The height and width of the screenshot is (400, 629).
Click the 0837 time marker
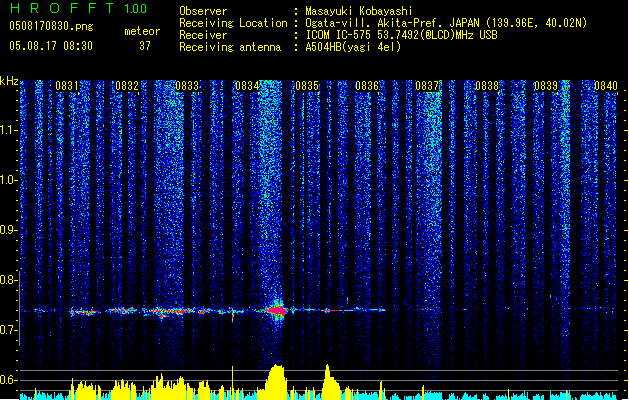pyautogui.click(x=427, y=86)
